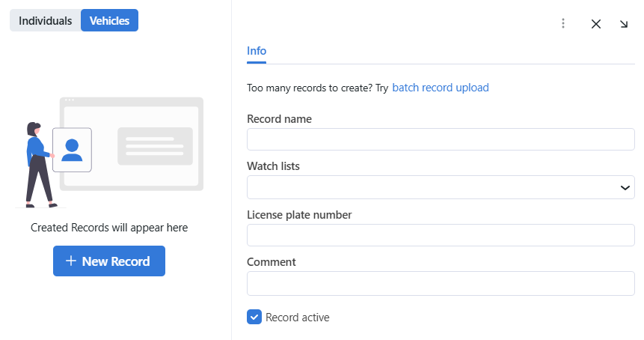
Task: Click the Created Records will appear here text
Action: tap(109, 228)
